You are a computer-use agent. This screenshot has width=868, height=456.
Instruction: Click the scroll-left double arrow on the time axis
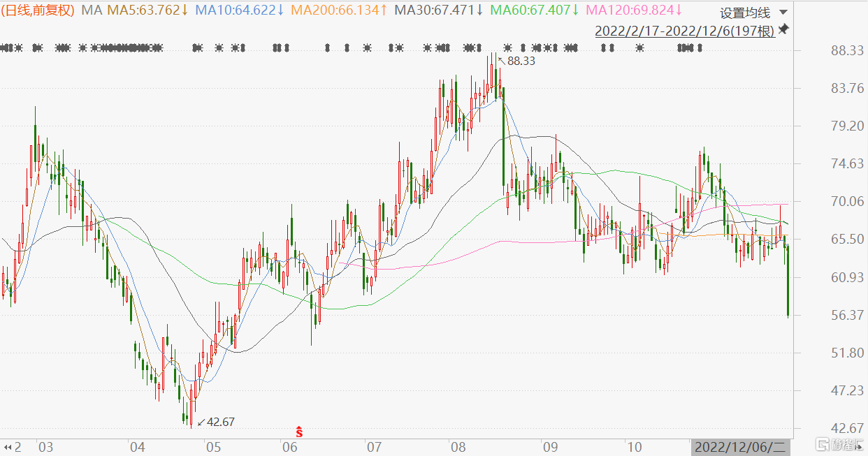[8, 447]
